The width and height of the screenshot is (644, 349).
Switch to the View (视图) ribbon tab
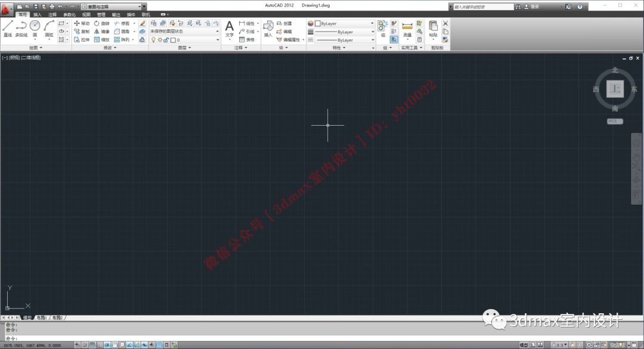86,14
